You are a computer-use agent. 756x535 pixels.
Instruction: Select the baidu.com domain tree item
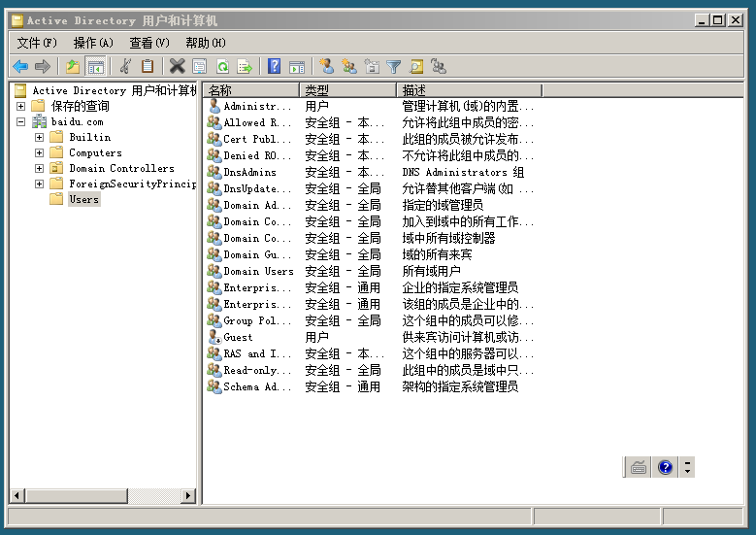pos(77,121)
